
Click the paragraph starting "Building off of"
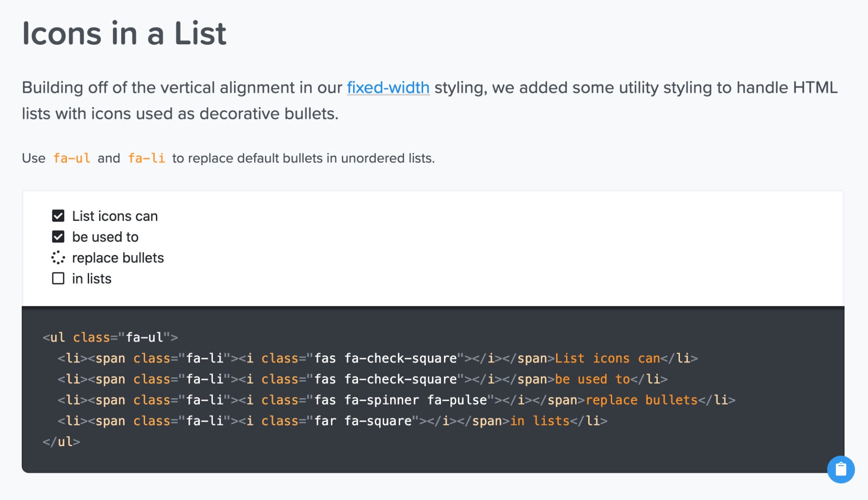point(430,100)
